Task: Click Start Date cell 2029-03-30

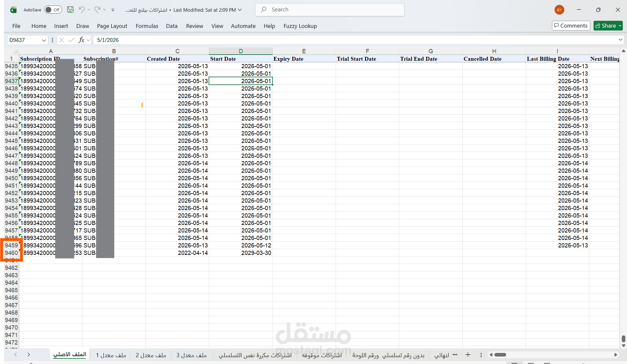Action: pyautogui.click(x=241, y=253)
